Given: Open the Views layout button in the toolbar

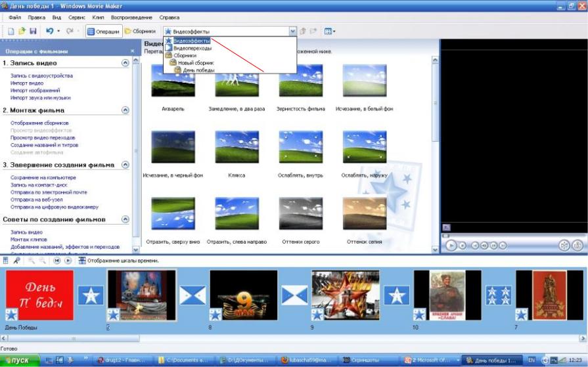Looking at the screenshot, I should (x=330, y=32).
